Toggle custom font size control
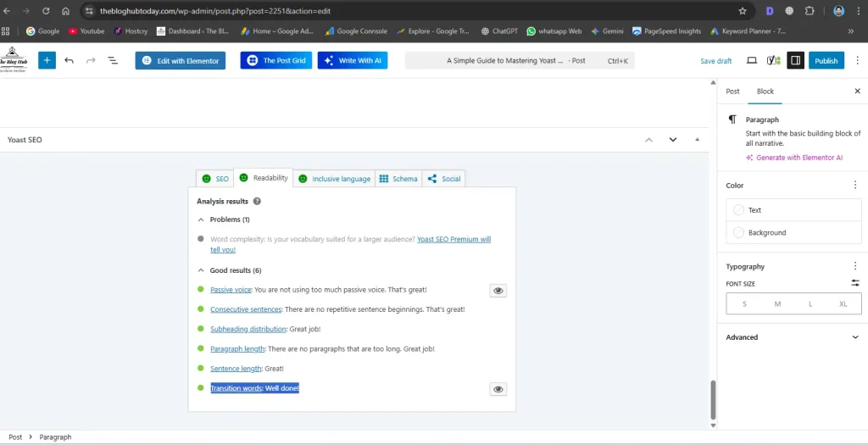This screenshot has width=868, height=445. 855,283
